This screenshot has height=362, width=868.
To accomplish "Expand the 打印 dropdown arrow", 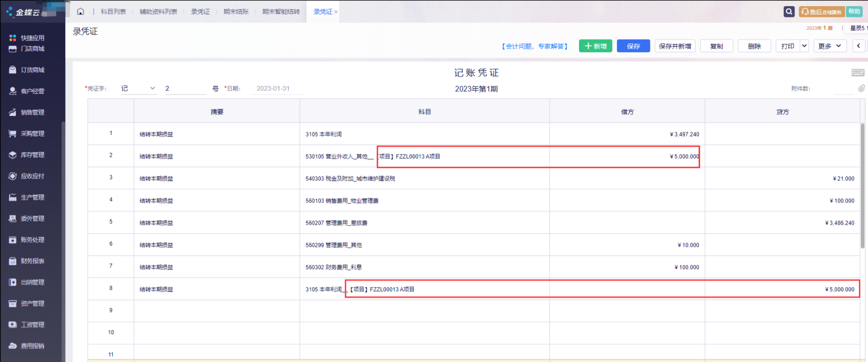I will click(804, 46).
